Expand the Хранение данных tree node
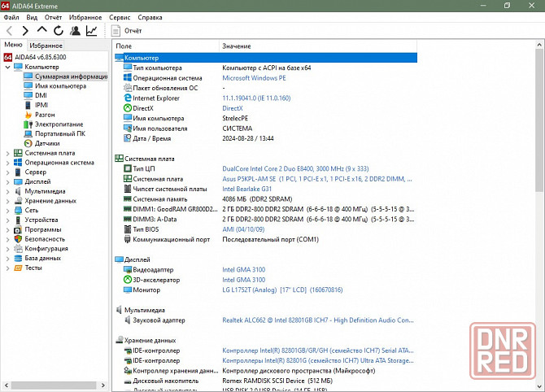 pyautogui.click(x=7, y=201)
